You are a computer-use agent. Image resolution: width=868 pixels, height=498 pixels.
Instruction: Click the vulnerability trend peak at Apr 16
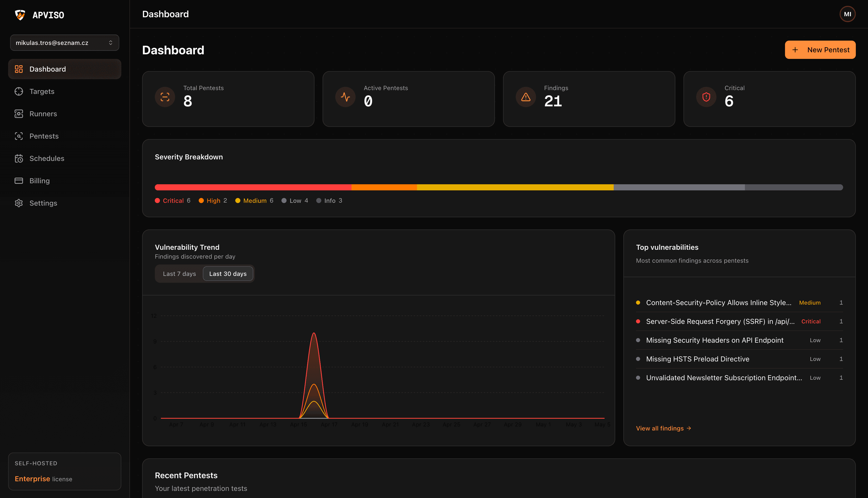pos(314,333)
